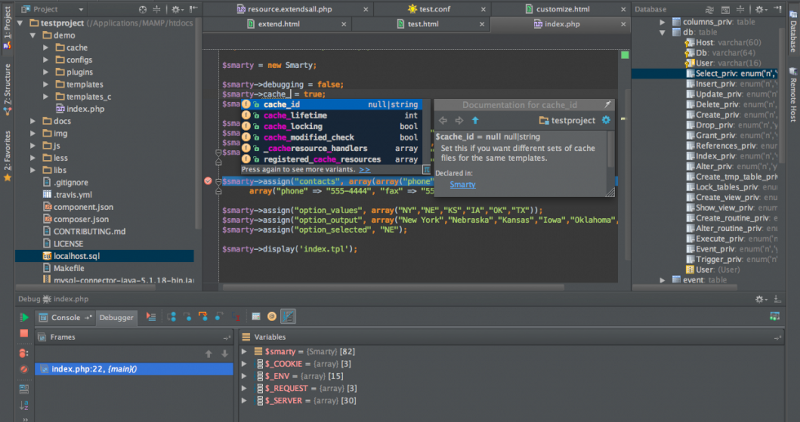
Task: Open debug panel gear settings
Action: click(760, 299)
